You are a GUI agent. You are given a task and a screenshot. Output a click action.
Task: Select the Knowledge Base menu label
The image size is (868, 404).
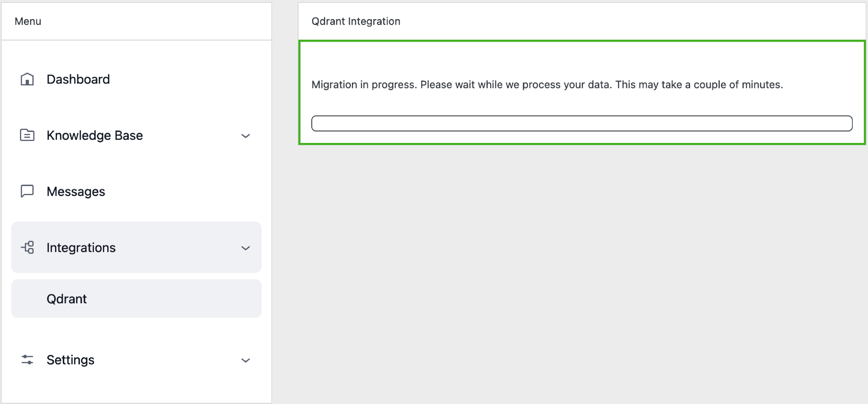click(95, 135)
